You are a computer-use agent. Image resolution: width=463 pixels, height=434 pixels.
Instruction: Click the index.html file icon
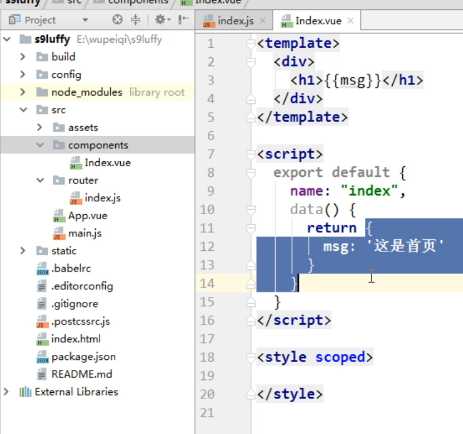tap(43, 339)
